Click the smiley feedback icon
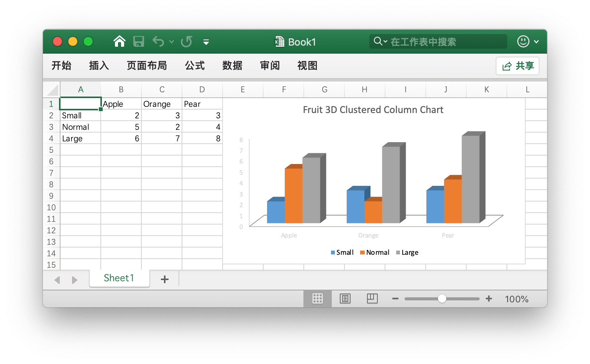 coord(523,41)
